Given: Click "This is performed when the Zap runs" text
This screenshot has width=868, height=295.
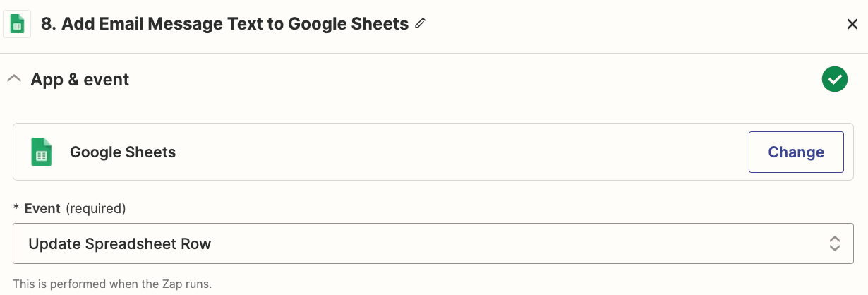Looking at the screenshot, I should [x=112, y=284].
